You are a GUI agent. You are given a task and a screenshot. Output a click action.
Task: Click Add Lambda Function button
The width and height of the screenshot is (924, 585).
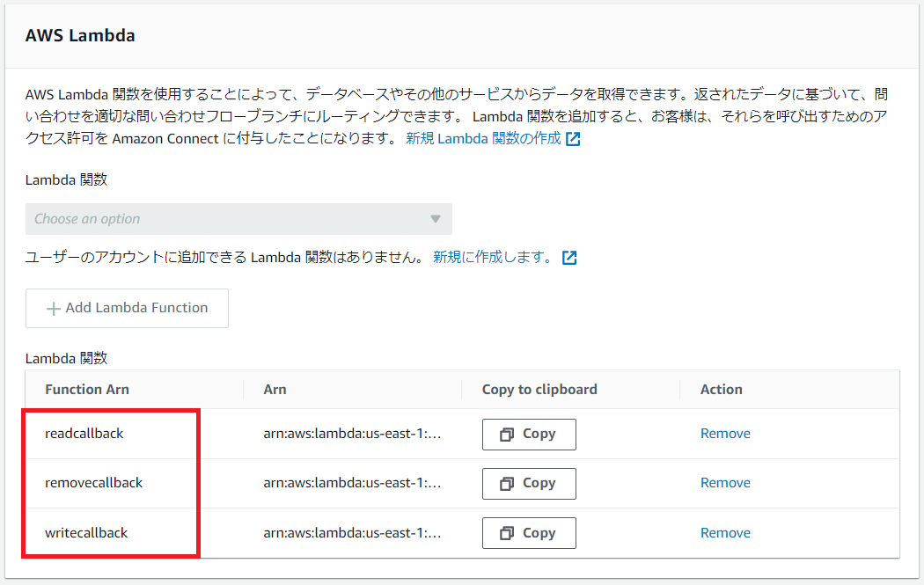[127, 308]
